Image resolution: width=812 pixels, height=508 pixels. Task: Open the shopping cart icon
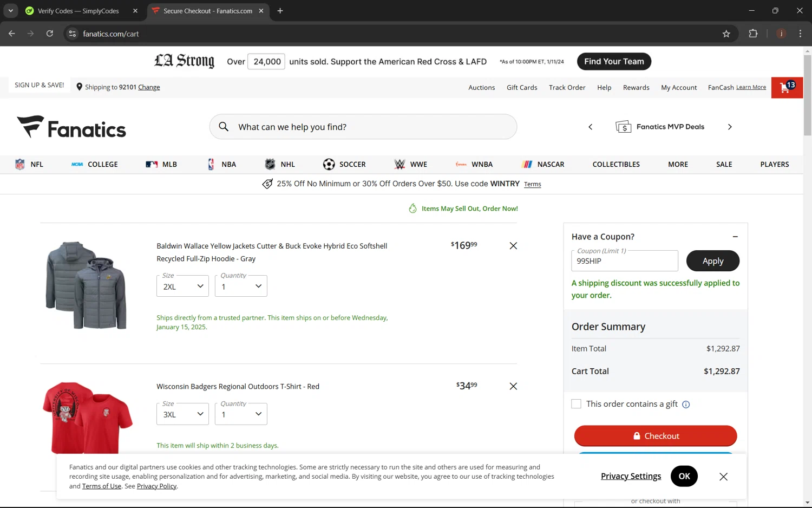[786, 88]
